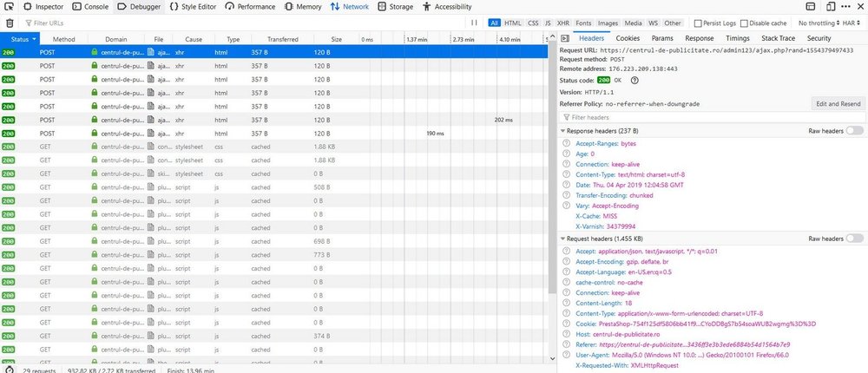Close the developer tools

(859, 7)
